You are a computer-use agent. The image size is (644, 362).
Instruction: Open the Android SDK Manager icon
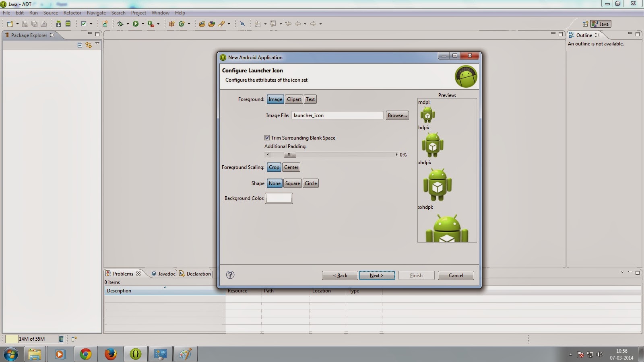click(x=59, y=24)
